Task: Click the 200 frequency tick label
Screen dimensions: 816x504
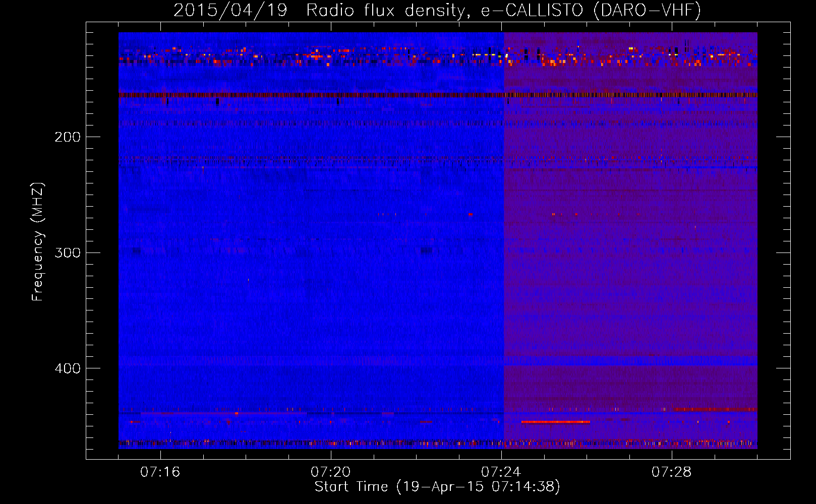Action: coord(68,137)
